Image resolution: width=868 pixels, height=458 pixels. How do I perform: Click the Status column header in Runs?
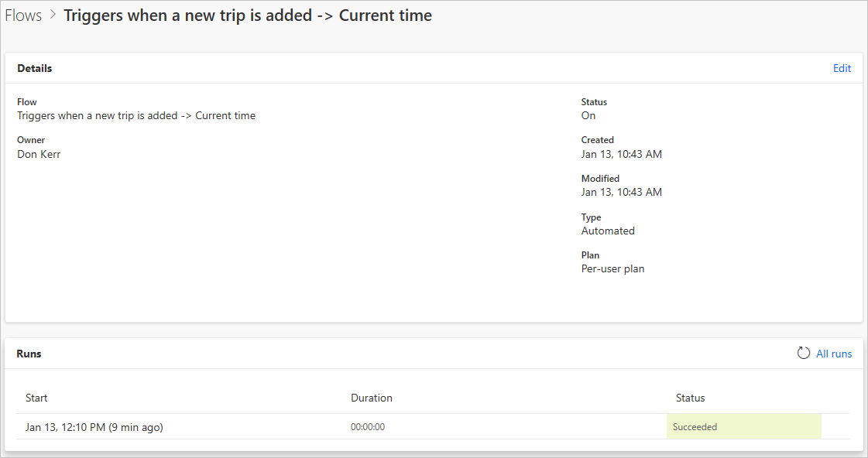[x=691, y=398]
